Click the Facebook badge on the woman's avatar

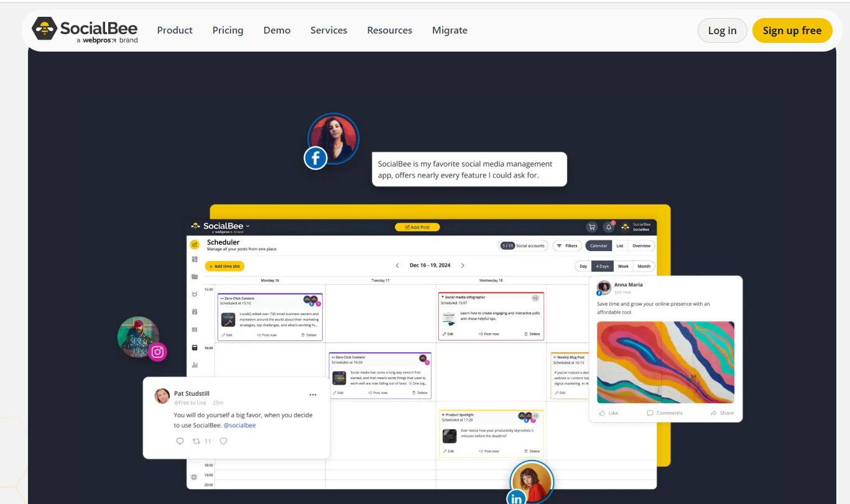point(315,158)
